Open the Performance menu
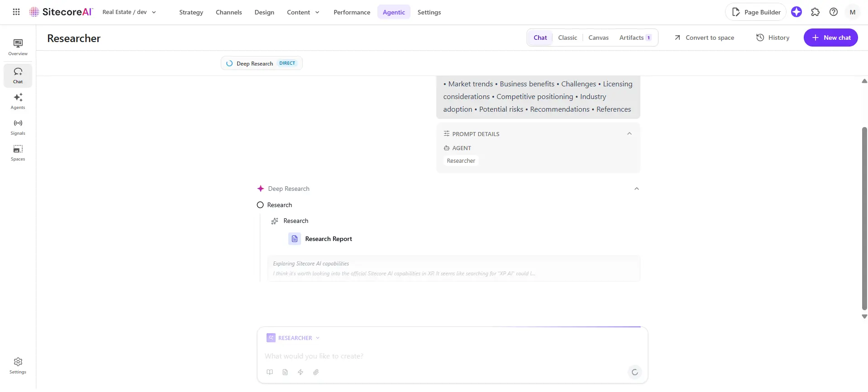Image resolution: width=868 pixels, height=392 pixels. click(x=352, y=12)
